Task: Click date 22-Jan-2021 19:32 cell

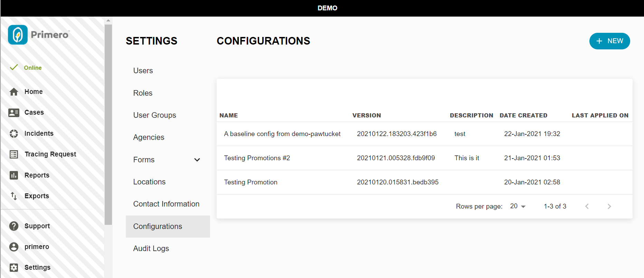Action: 532,134
